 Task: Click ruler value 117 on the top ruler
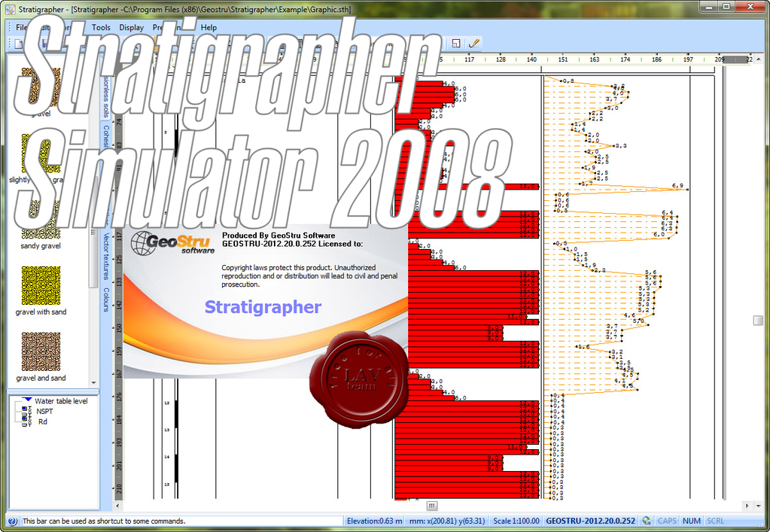470,59
